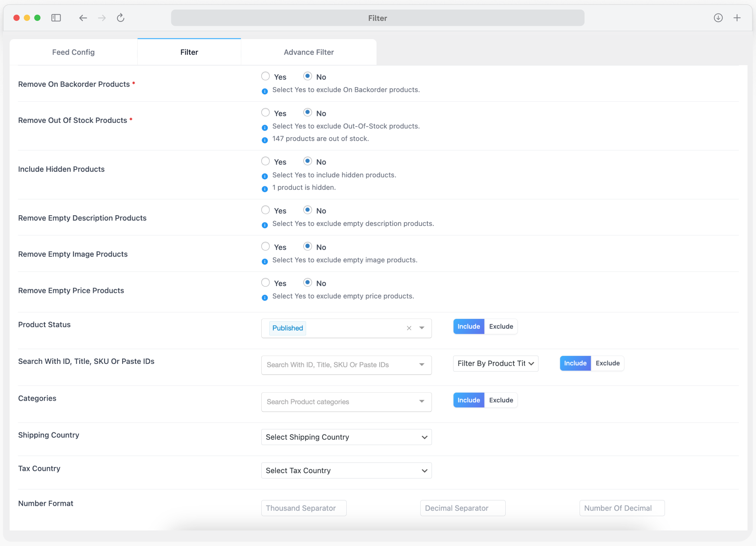Image resolution: width=756 pixels, height=546 pixels.
Task: Click the info icon next to hidden product count
Action: click(x=264, y=189)
